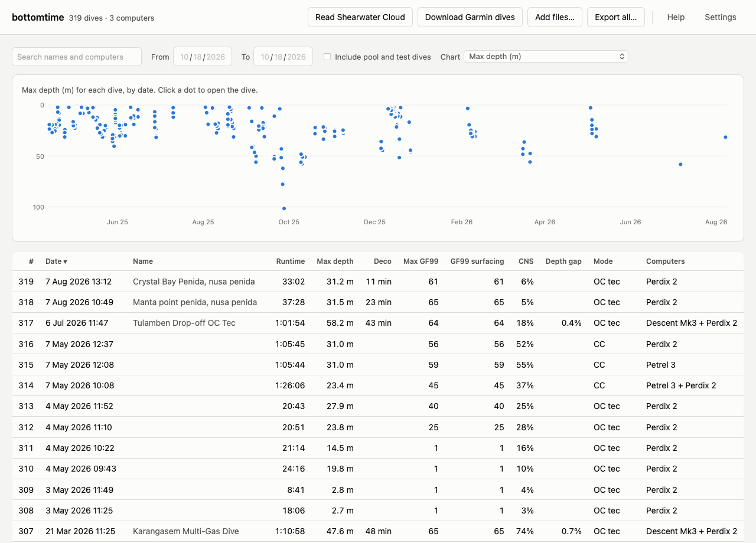This screenshot has height=543, width=756.
Task: Click the 74% CNS value
Action: 526,531
